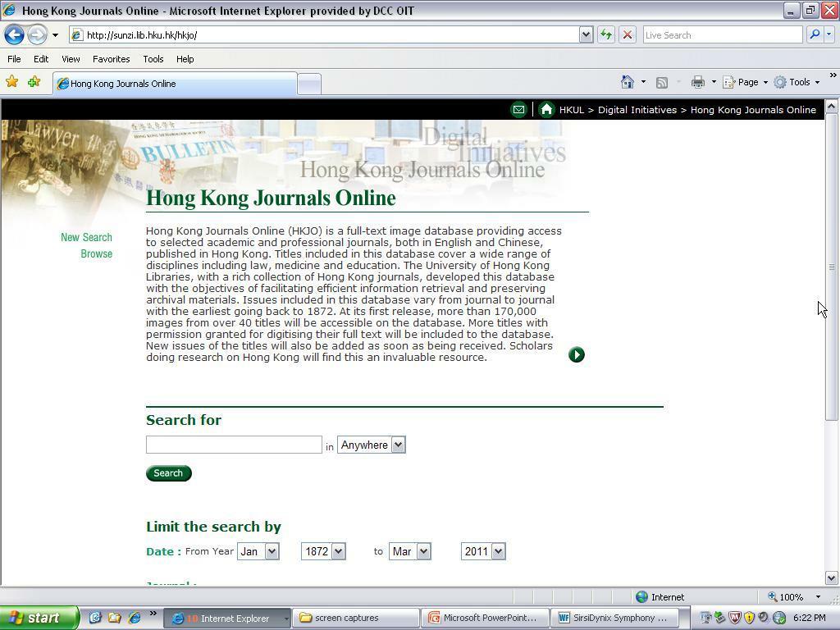Click the green home icon beside HKUL
The image size is (840, 630).
point(546,110)
